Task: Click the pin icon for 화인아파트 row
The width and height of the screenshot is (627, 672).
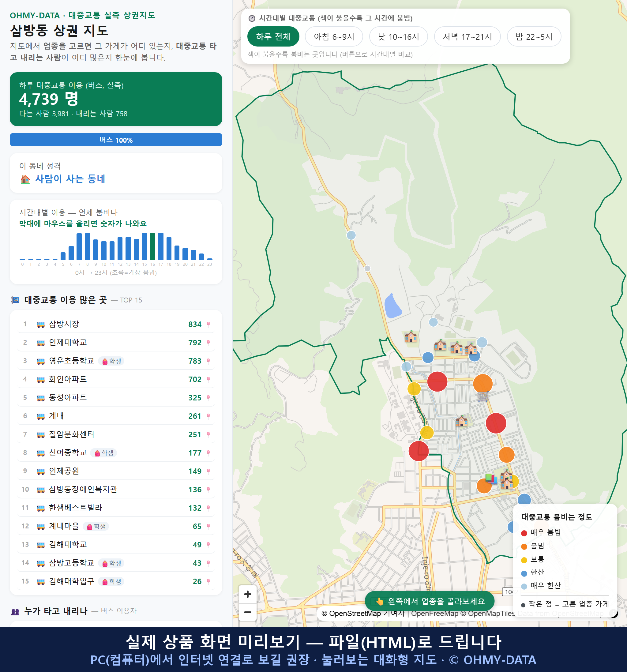Action: pyautogui.click(x=208, y=379)
